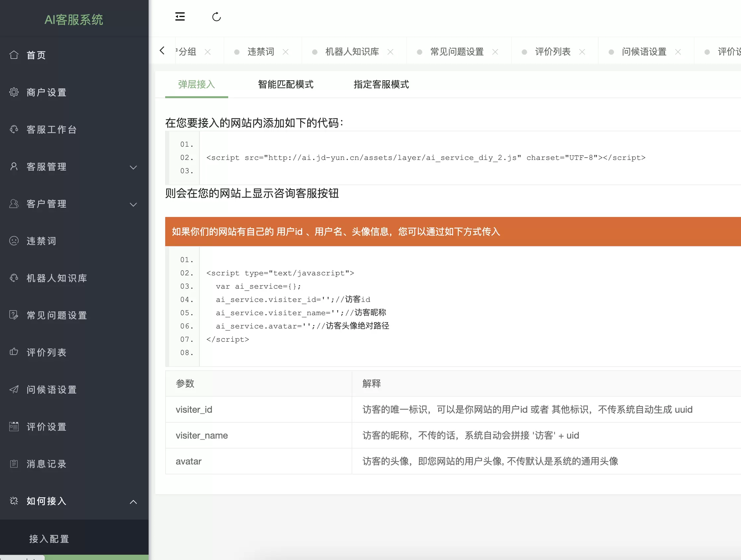
Task: Click the robot headset icon beside 机器人知识库
Action: point(14,278)
